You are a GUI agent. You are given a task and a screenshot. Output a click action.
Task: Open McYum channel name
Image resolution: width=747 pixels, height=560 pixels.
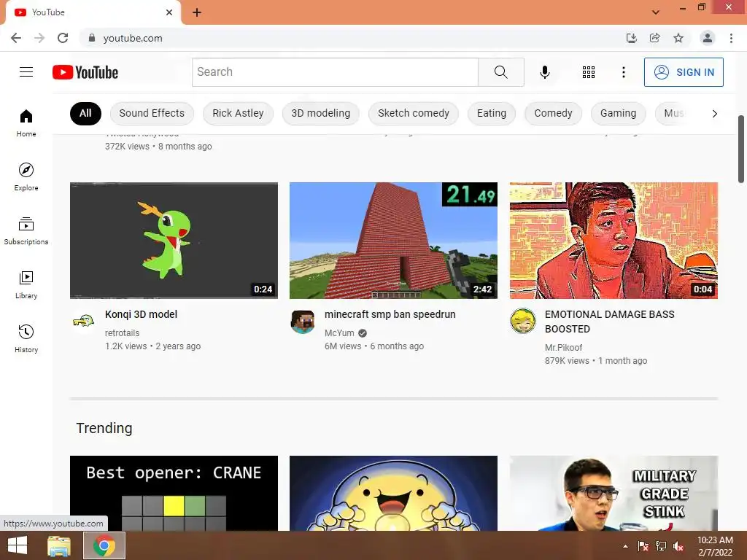[x=339, y=332]
